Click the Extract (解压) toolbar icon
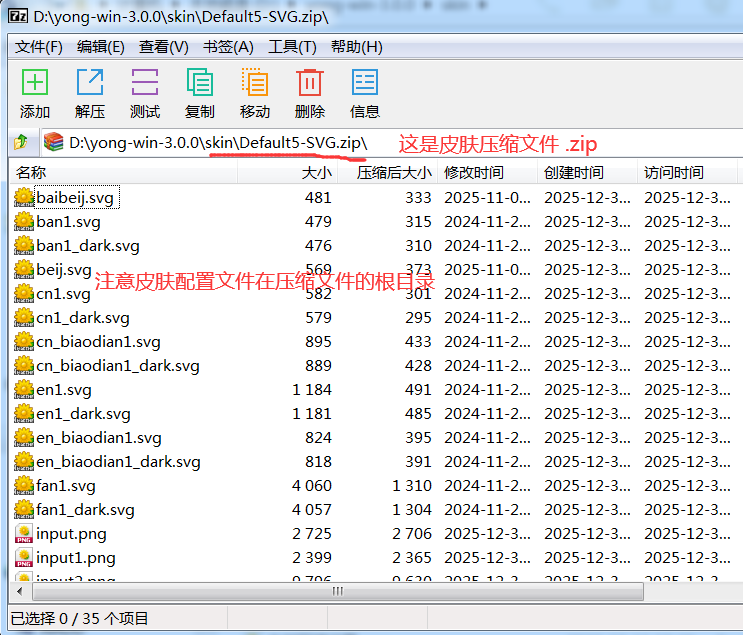 90,83
